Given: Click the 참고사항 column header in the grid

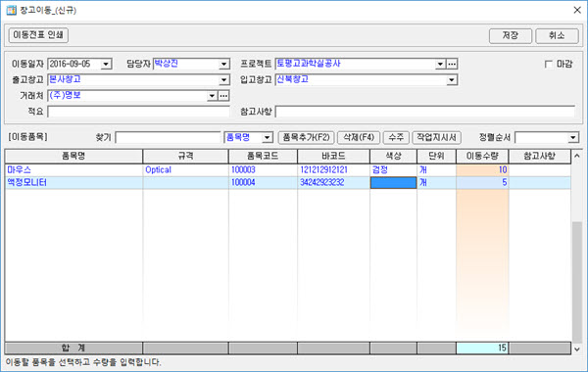Looking at the screenshot, I should coord(540,157).
